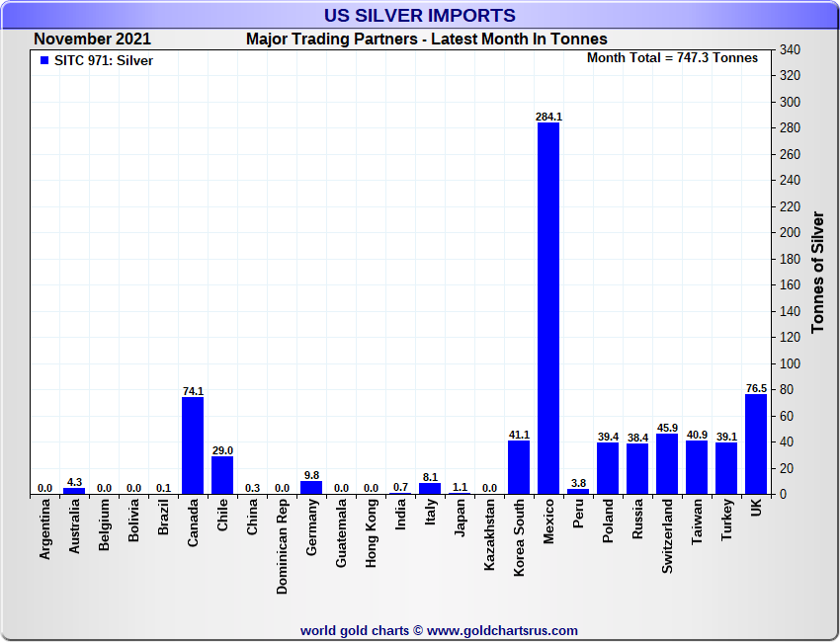The image size is (840, 642).
Task: Select the Poland bar labeled 39.4
Action: 608,468
